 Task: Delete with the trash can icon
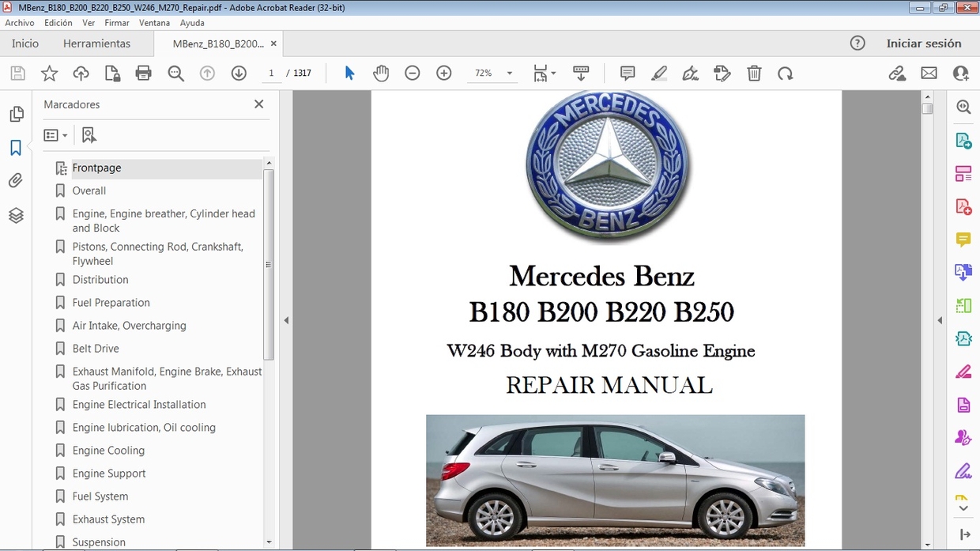click(754, 74)
